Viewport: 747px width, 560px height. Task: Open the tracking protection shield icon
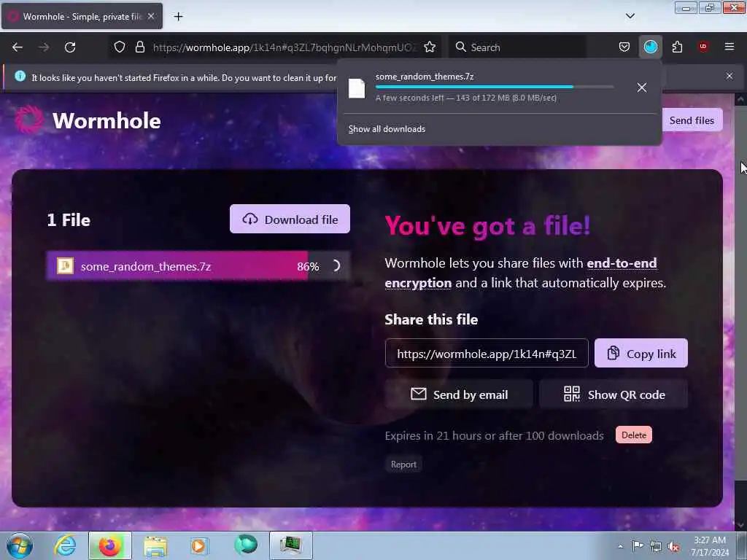click(120, 47)
